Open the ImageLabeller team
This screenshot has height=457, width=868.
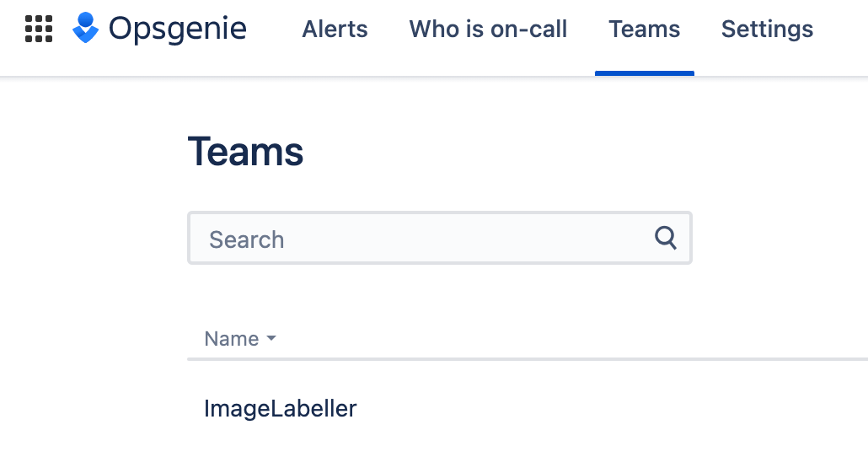pos(281,409)
